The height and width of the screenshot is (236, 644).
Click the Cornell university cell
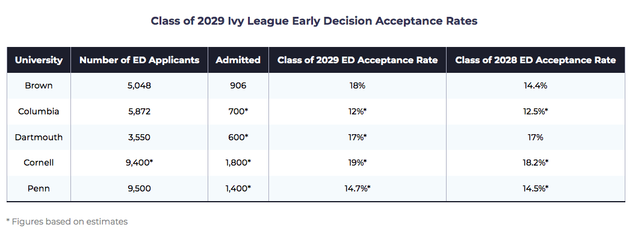(x=39, y=163)
